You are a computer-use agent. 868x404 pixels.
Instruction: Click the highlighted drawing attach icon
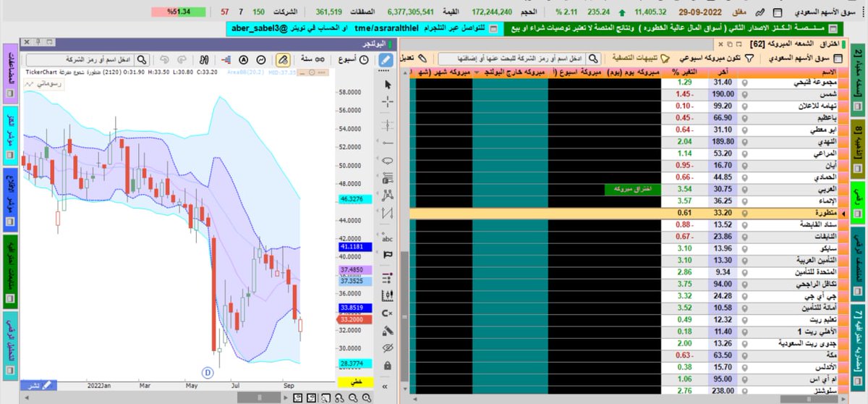tap(284, 59)
